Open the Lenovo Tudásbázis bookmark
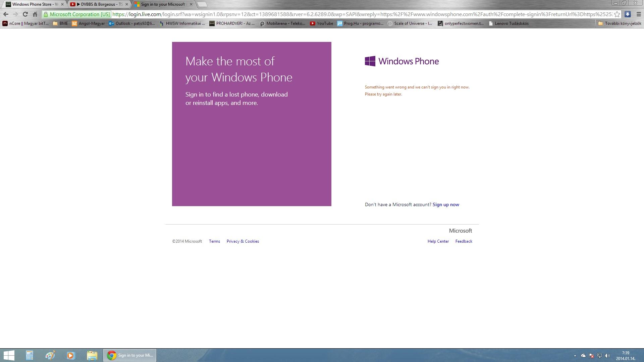This screenshot has width=644, height=362. pos(508,23)
